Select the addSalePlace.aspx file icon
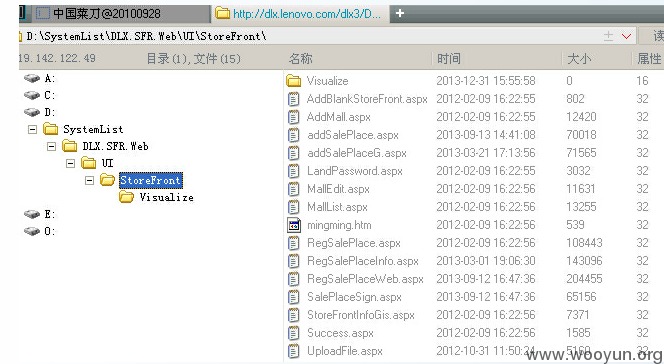Screen dimensions: 664x364 (293, 135)
